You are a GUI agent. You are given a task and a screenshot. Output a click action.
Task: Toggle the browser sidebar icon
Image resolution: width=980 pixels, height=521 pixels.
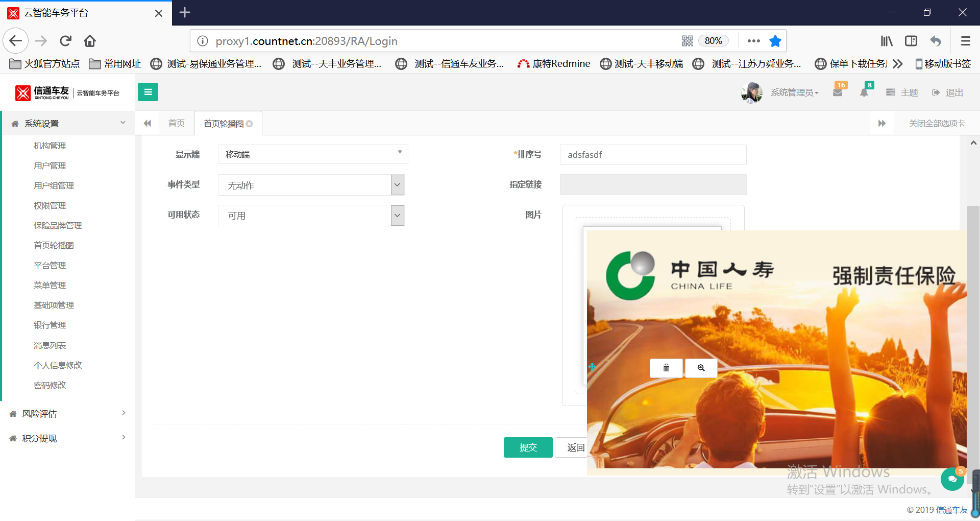[911, 41]
